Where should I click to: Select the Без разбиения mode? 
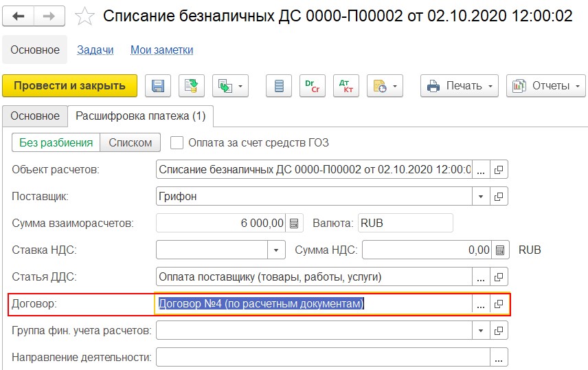coord(56,143)
